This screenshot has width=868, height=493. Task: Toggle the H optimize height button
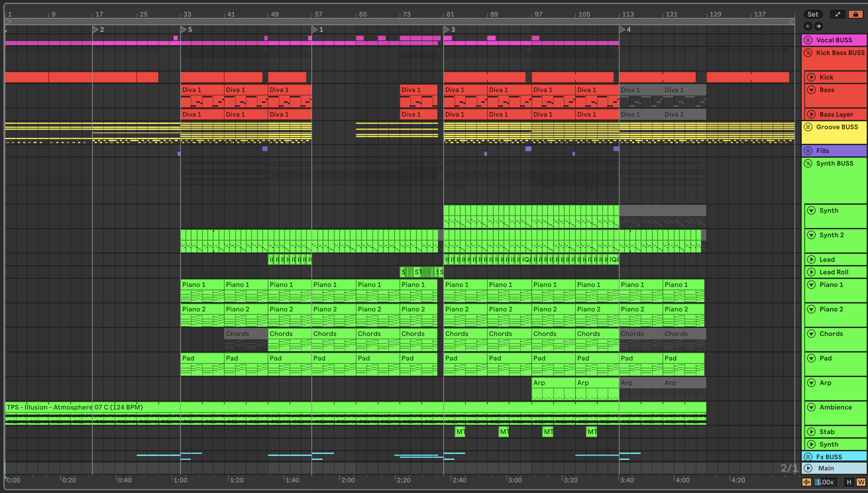(849, 482)
